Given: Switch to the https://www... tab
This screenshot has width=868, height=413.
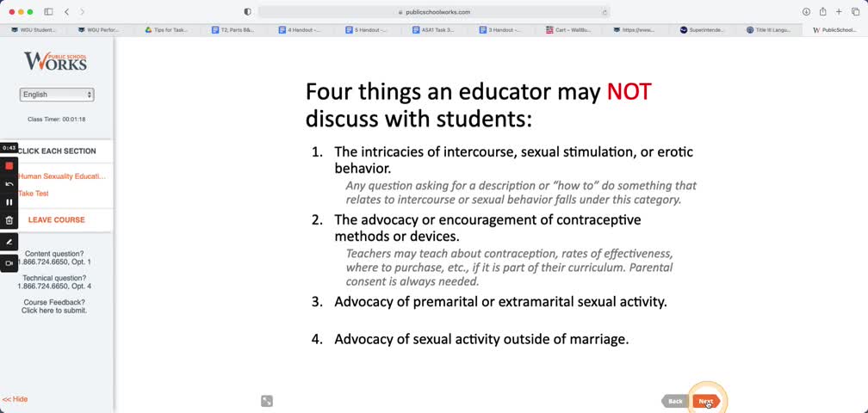Looking at the screenshot, I should click(635, 30).
